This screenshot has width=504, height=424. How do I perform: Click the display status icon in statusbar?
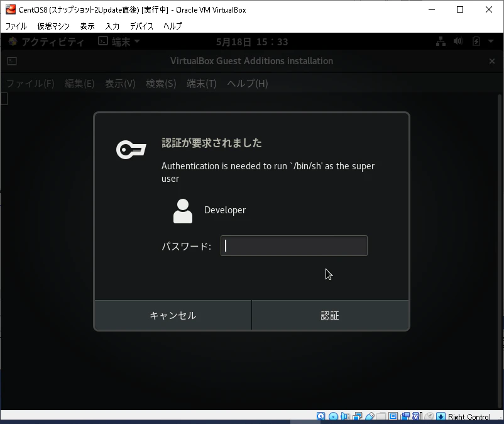tap(393, 416)
